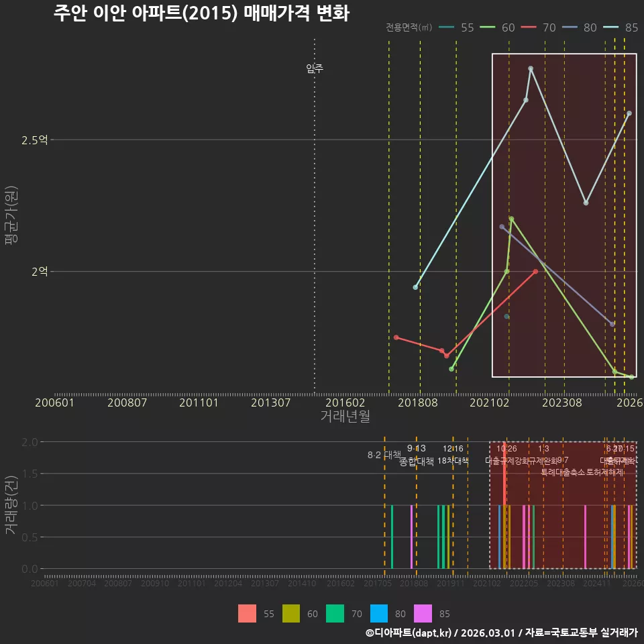Click the first green bar in the volume chart
644x644 pixels.
[392, 537]
